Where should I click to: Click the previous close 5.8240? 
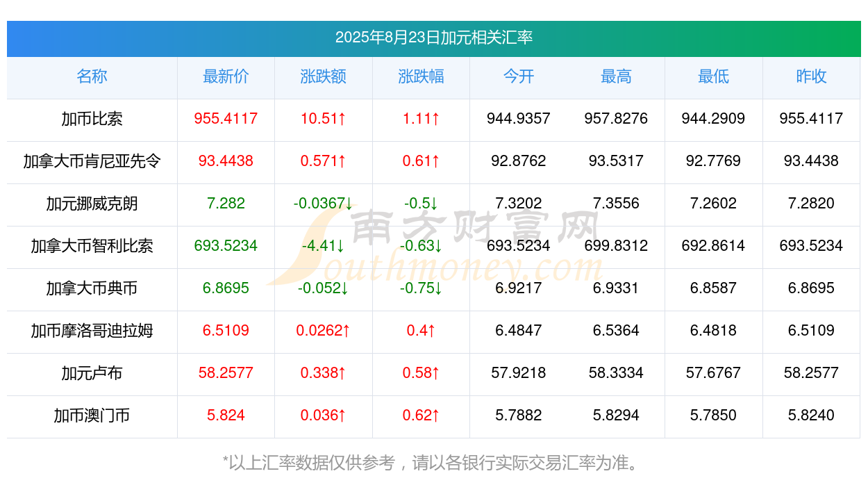[811, 416]
